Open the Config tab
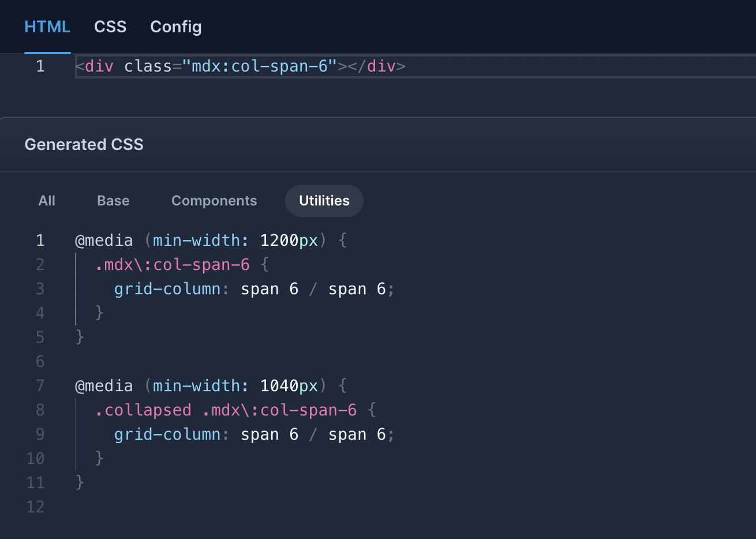756x539 pixels. coord(175,27)
